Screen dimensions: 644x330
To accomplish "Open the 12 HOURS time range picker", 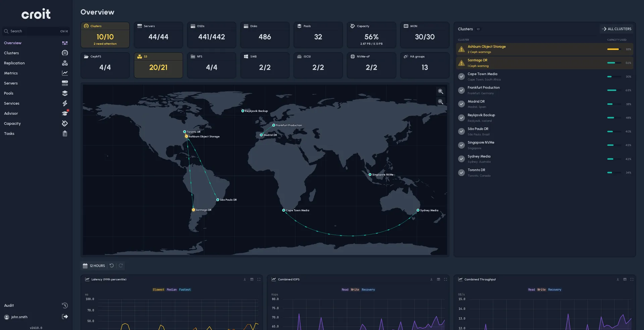I will 94,266.
